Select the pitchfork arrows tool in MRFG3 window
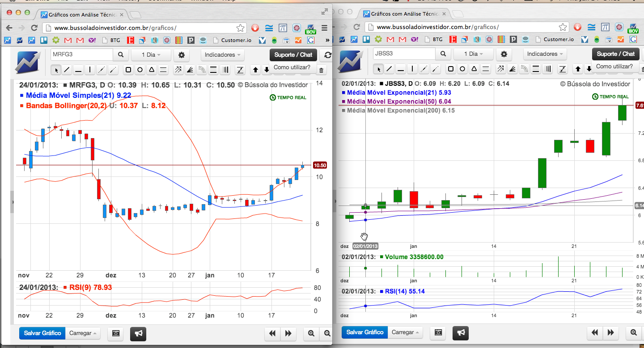Viewport: 644px width, 348px height. tap(178, 70)
